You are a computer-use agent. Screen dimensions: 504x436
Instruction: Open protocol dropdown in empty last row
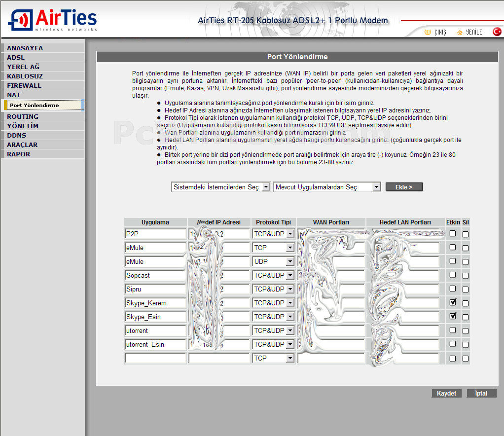coord(274,358)
